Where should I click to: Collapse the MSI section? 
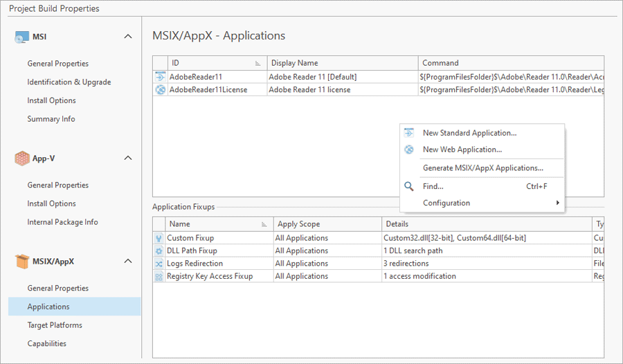point(128,37)
